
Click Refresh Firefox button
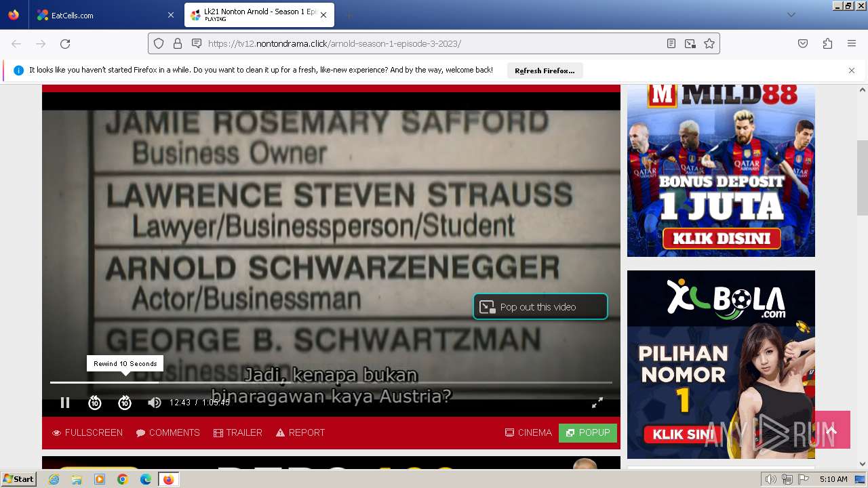click(x=545, y=70)
